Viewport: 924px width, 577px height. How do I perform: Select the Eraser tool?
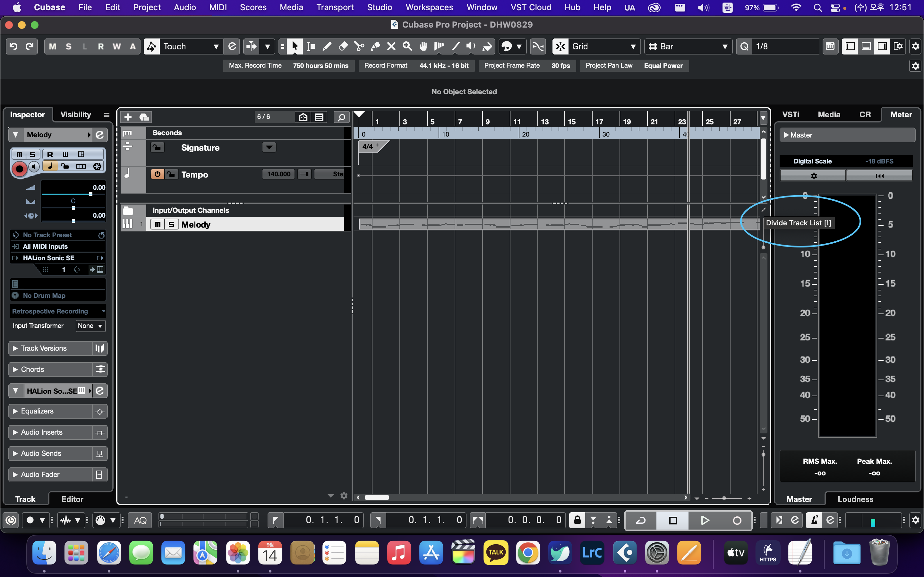click(x=343, y=46)
